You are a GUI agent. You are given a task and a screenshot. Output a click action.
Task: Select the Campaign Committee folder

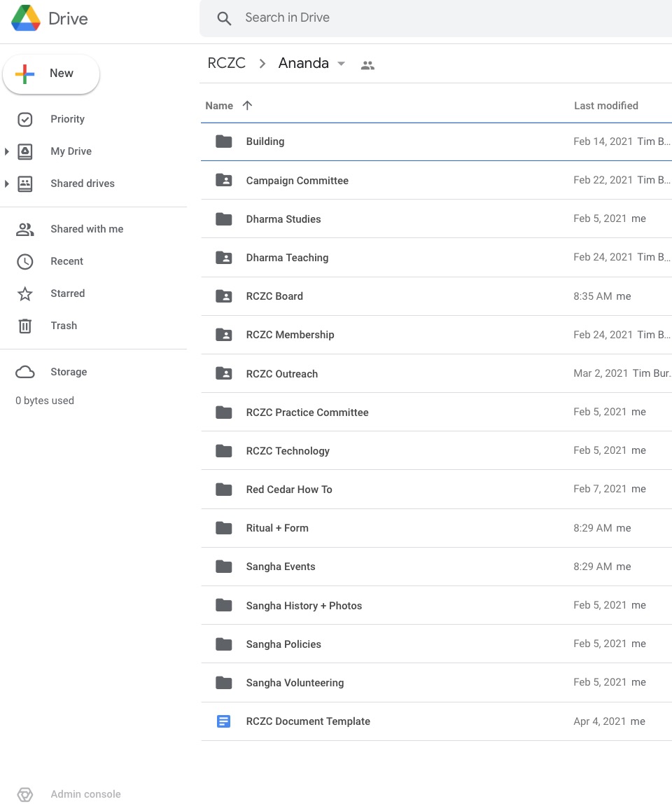(x=436, y=181)
